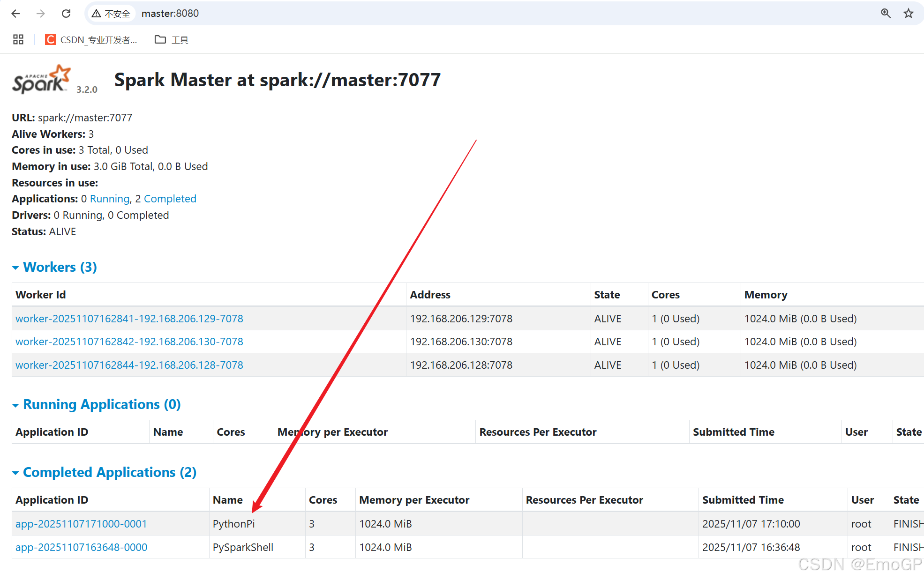Click the browser back arrow

click(15, 14)
